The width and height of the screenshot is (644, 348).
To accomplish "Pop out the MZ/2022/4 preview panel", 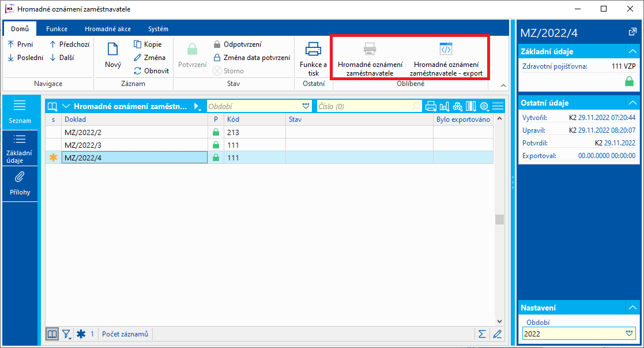I will [x=632, y=32].
